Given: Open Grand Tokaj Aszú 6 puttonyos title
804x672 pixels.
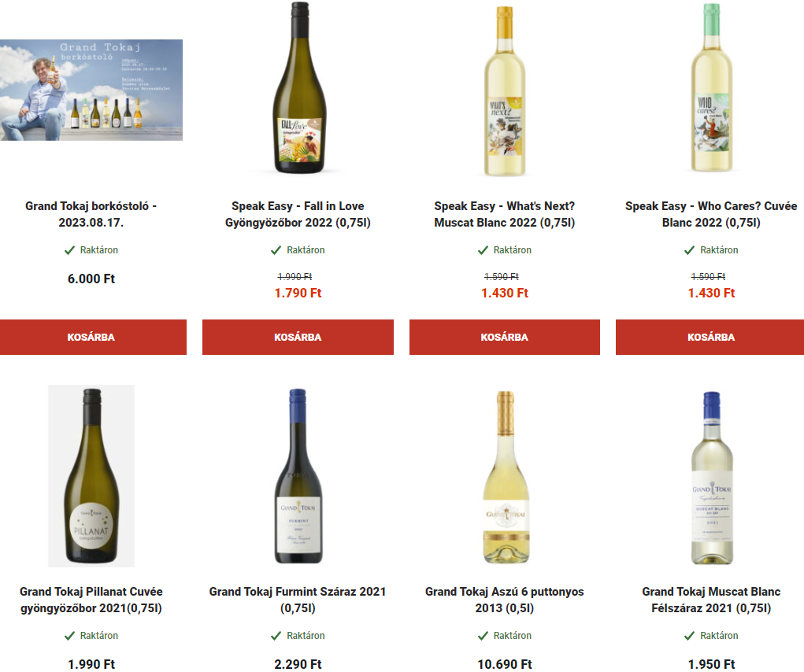Looking at the screenshot, I should 505,600.
